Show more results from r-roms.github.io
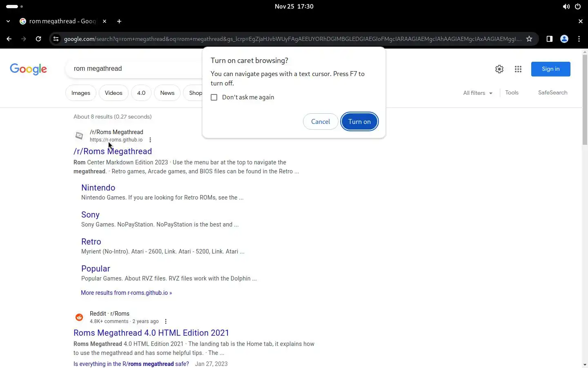The width and height of the screenshot is (588, 368). click(x=126, y=293)
